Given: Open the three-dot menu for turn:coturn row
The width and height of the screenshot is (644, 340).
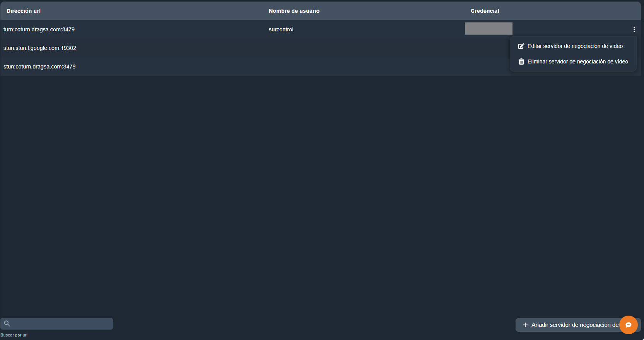Looking at the screenshot, I should click(634, 29).
